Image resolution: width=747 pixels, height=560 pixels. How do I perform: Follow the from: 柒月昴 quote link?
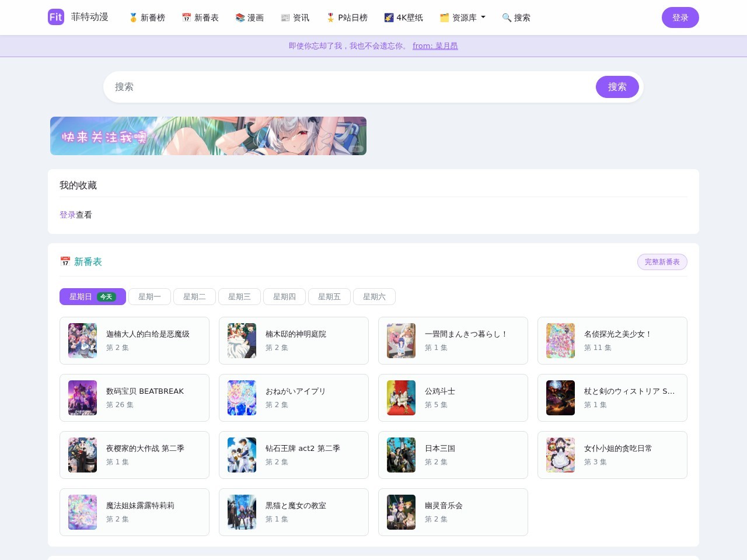tap(435, 45)
